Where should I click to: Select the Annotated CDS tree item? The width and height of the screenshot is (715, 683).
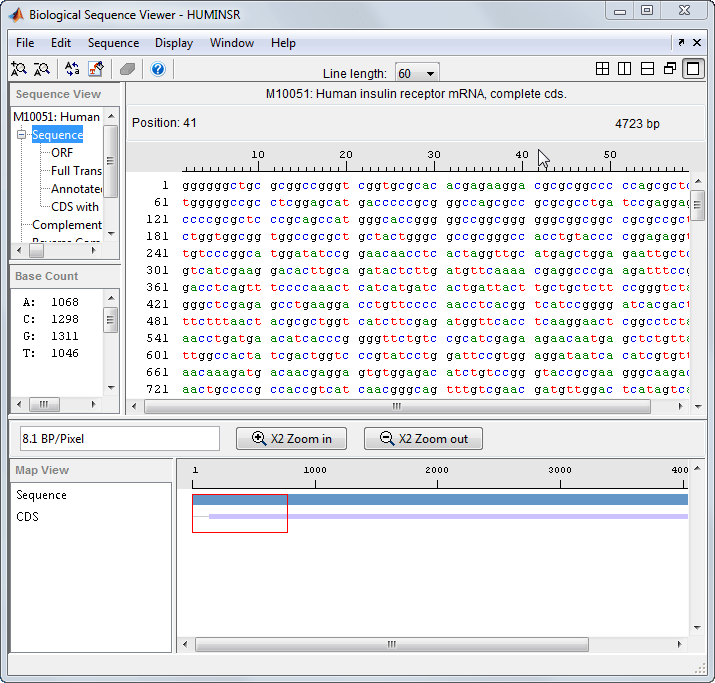click(76, 189)
